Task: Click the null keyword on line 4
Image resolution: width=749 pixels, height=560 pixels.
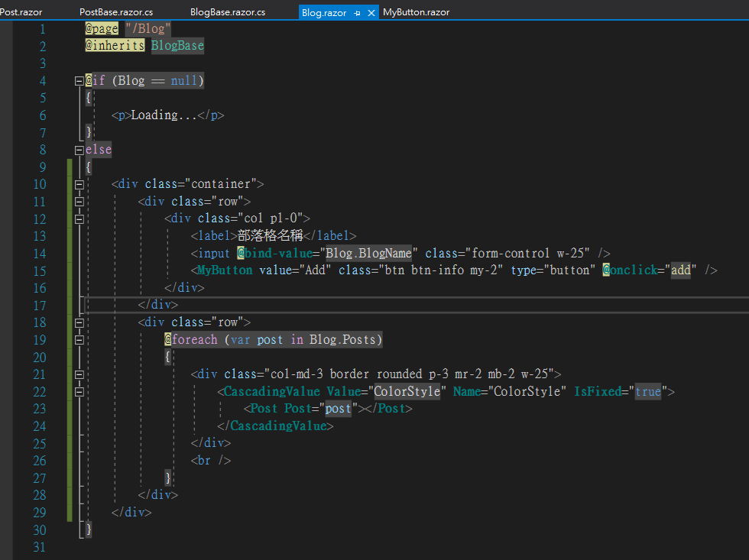Action: click(184, 81)
